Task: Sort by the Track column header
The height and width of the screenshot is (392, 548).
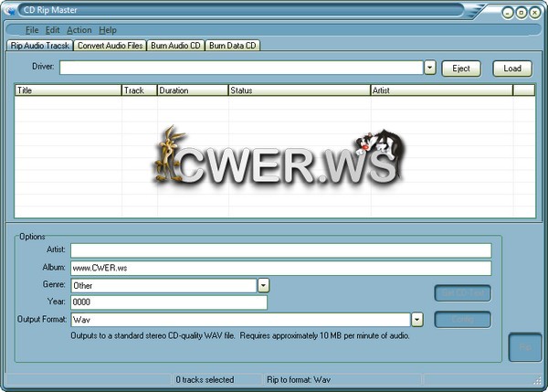Action: tap(140, 90)
